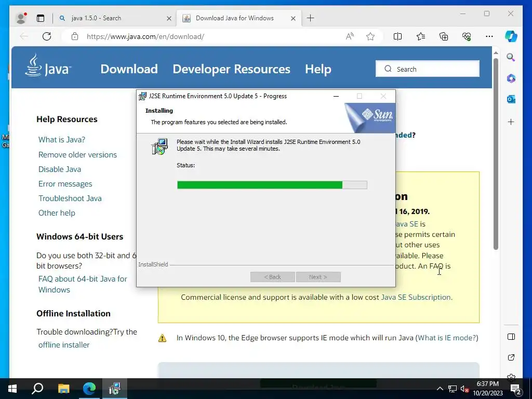Viewport: 532px width, 399px height.
Task: Click the sidebar hide panel icon
Action: pos(511,337)
